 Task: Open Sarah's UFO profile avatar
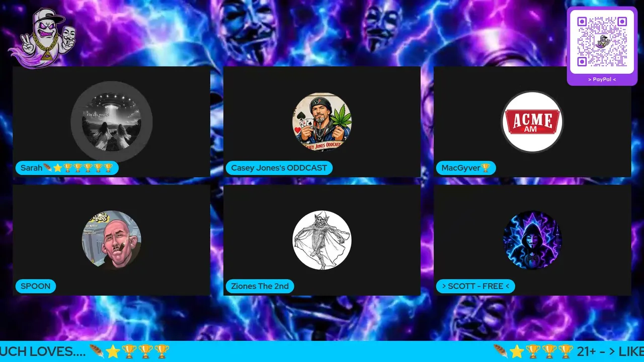[x=112, y=122]
